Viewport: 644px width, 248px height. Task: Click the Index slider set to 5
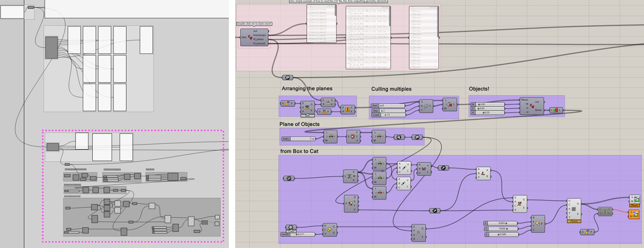click(299, 139)
